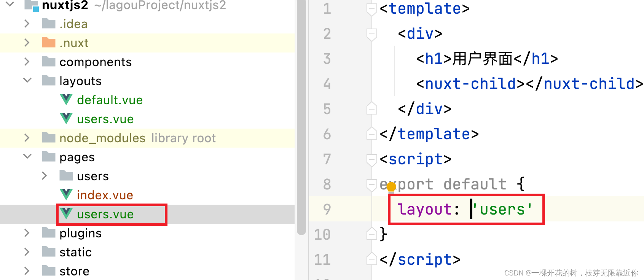Select the components folder label
Image resolution: width=644 pixels, height=280 pixels.
96,62
